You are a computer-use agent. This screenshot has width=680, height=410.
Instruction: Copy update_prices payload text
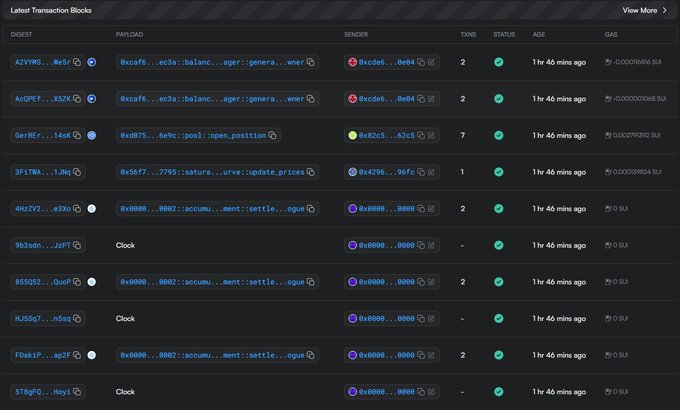pos(311,172)
